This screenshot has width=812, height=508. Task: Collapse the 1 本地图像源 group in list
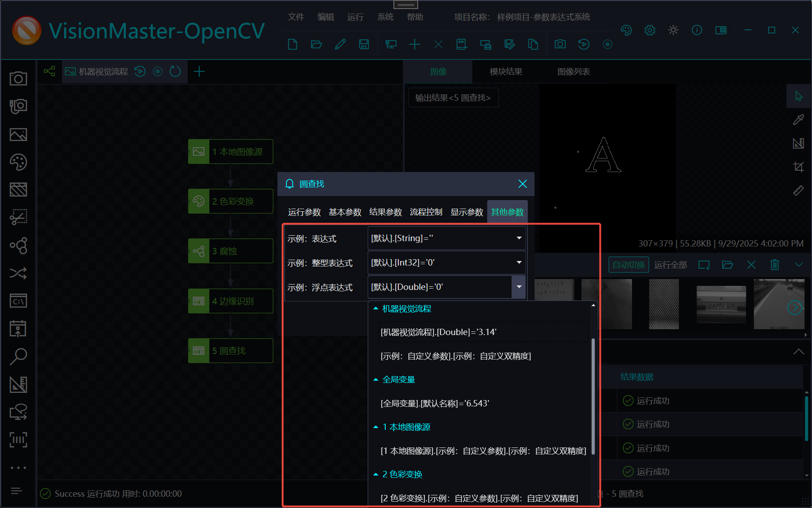click(376, 427)
